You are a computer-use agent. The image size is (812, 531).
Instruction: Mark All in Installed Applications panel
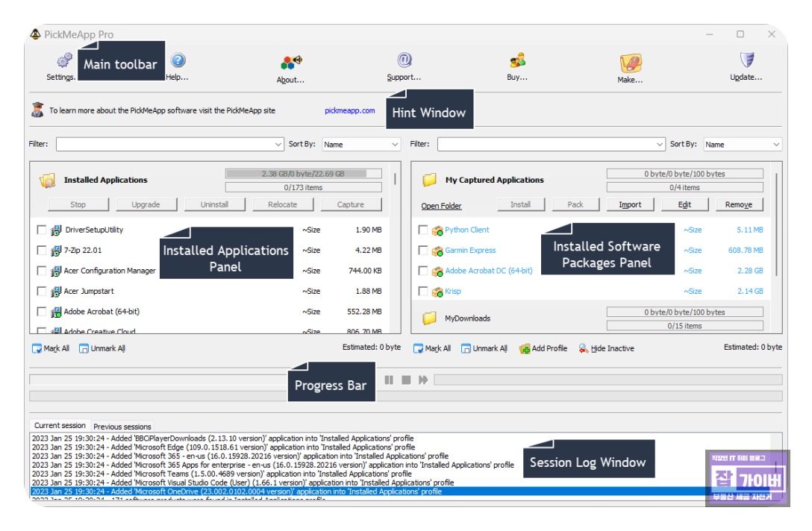tap(50, 349)
